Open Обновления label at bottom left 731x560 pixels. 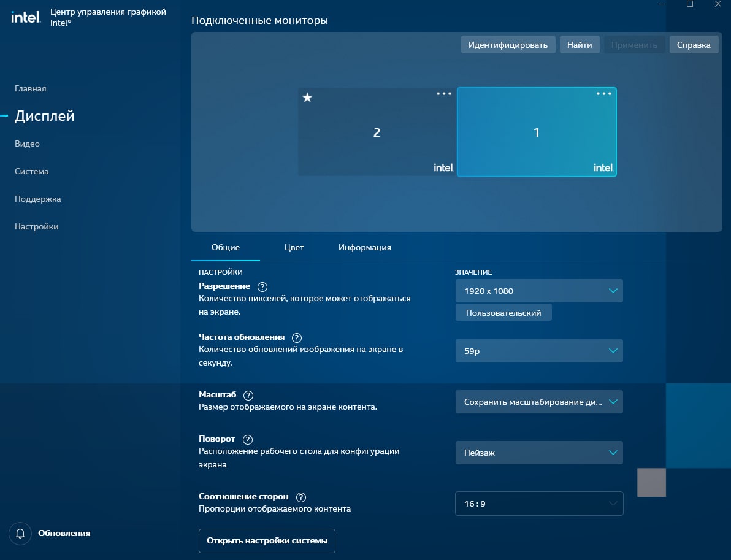pos(64,534)
